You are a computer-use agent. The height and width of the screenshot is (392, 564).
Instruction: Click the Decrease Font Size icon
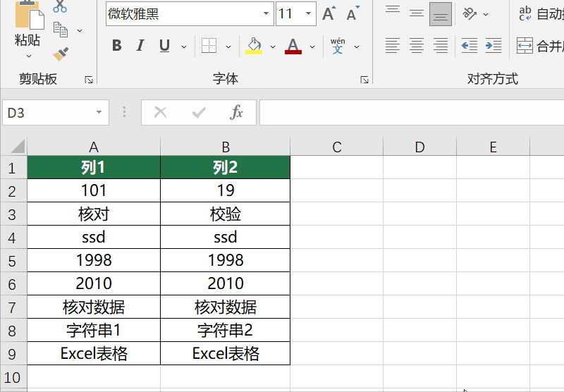pos(353,13)
